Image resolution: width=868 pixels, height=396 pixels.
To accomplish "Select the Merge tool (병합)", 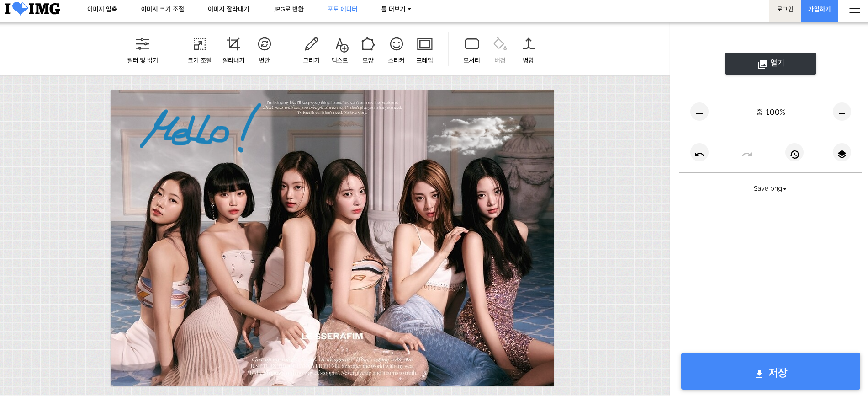I will click(529, 50).
